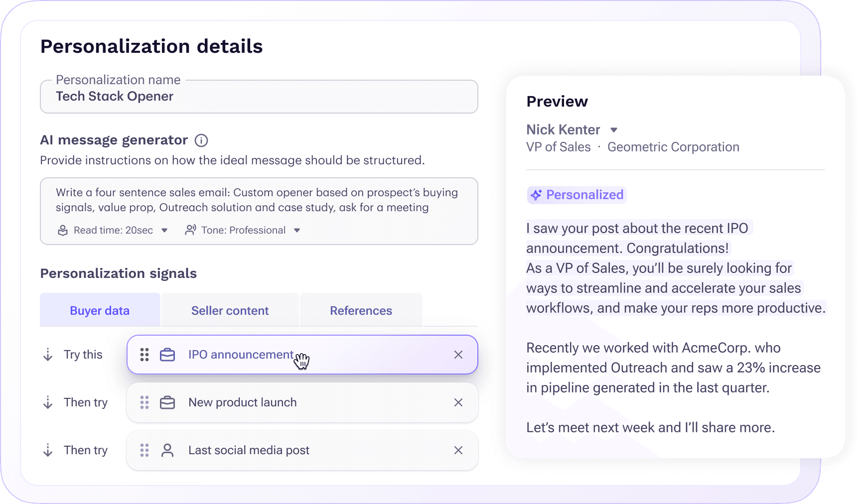Image resolution: width=865 pixels, height=504 pixels.
Task: Open the Tone: Professional dropdown
Action: 297,230
